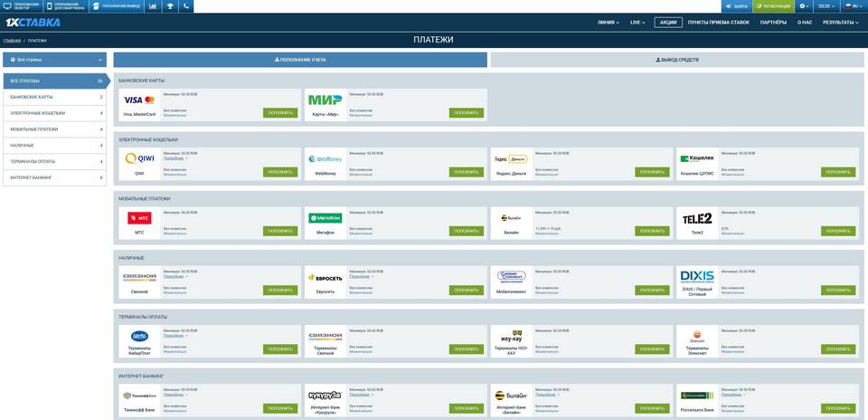Click the Visa, MasterCard logo

pos(139,100)
